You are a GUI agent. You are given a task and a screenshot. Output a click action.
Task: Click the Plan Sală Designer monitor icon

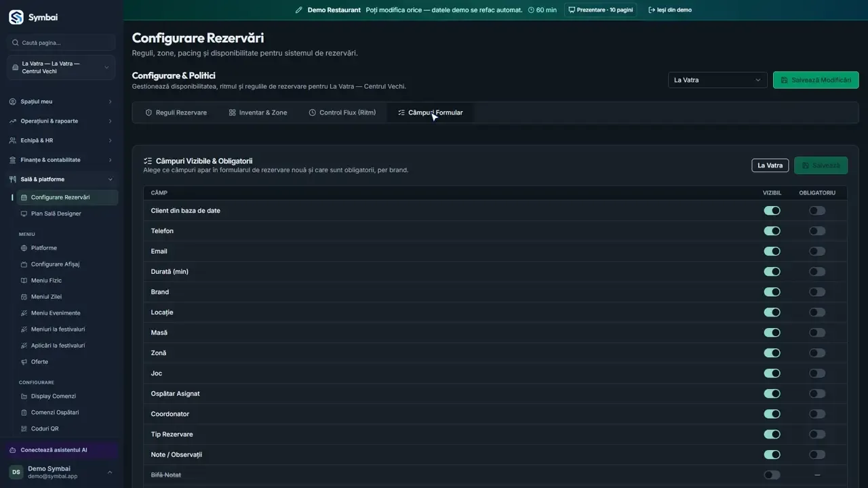coord(24,213)
